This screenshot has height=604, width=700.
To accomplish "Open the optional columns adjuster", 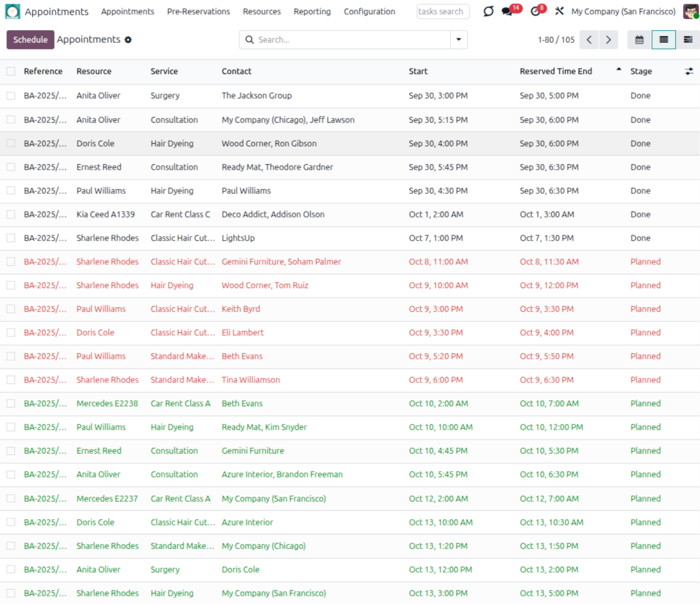I will tap(689, 71).
